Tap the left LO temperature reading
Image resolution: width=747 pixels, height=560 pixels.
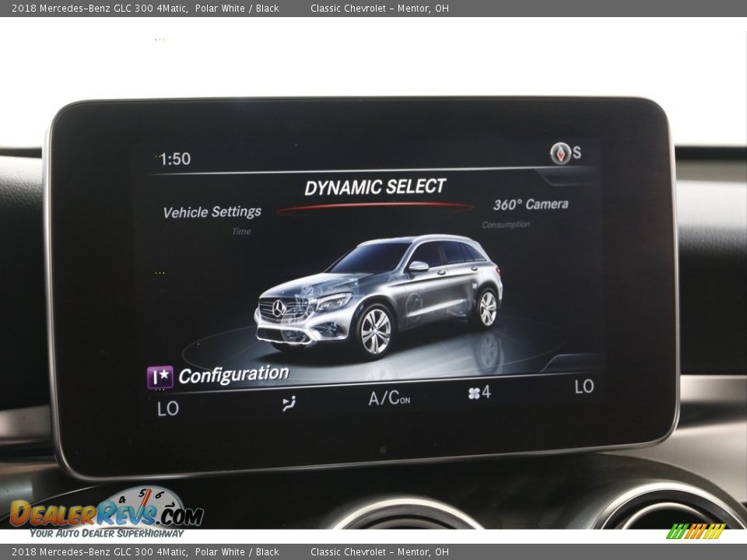[x=168, y=408]
